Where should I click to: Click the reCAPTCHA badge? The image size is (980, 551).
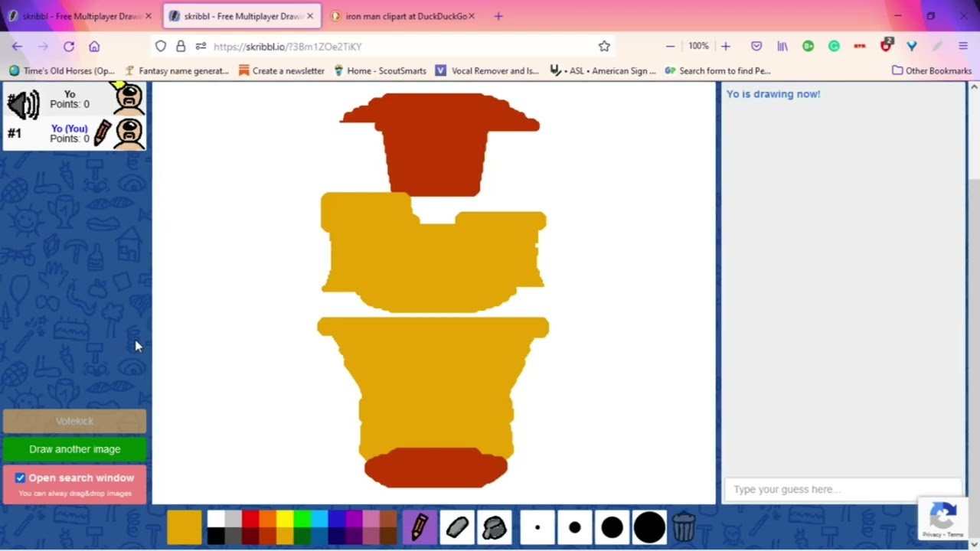click(943, 520)
